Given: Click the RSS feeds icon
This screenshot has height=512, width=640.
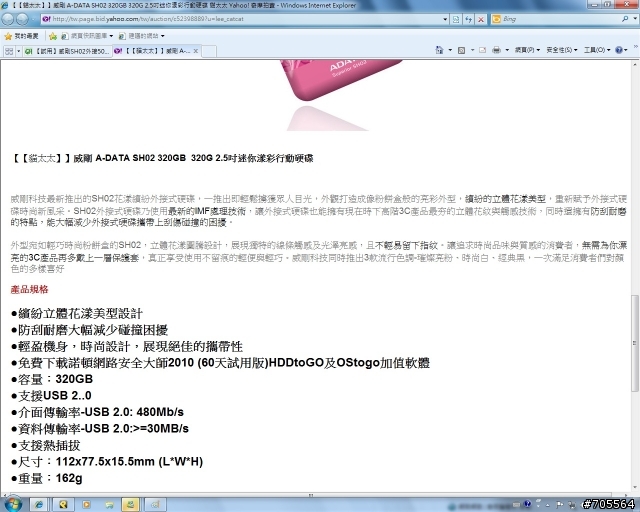Looking at the screenshot, I should 462,50.
